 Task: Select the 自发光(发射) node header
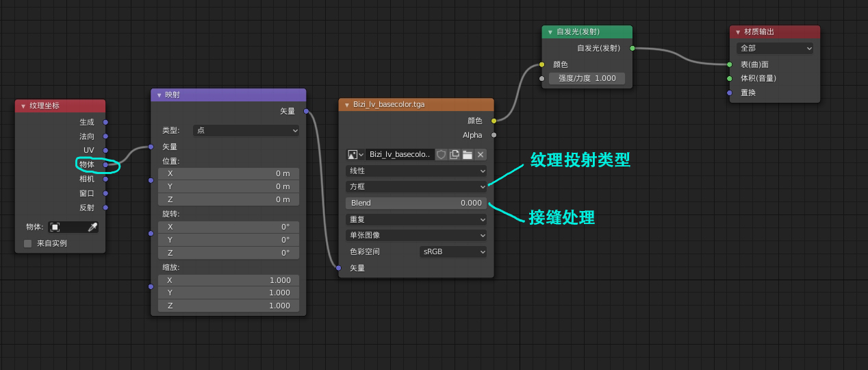[x=587, y=32]
